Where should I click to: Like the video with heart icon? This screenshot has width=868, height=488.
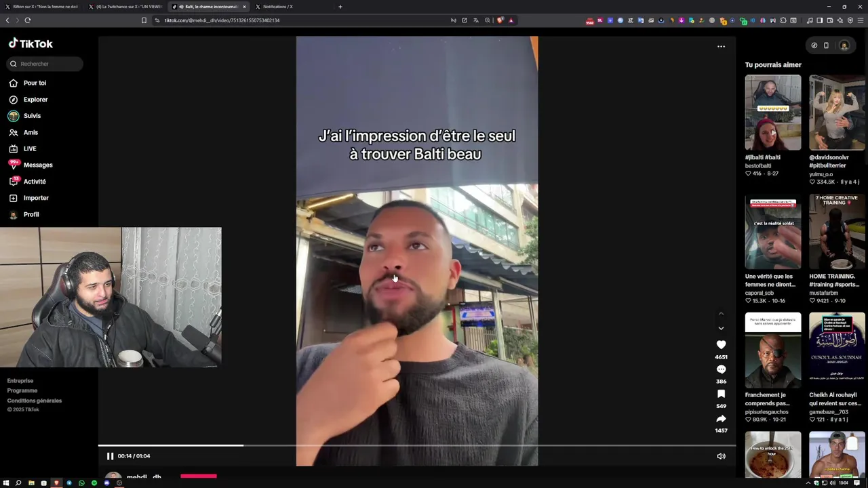(721, 345)
